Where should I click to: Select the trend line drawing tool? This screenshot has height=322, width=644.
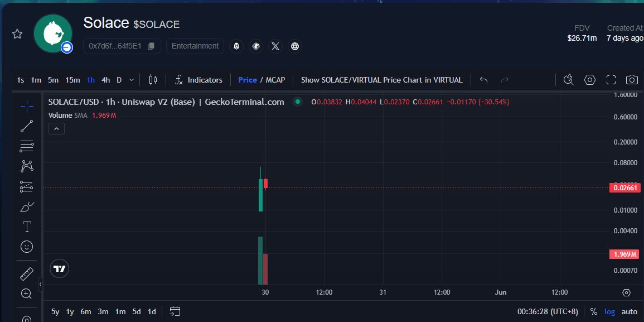27,126
